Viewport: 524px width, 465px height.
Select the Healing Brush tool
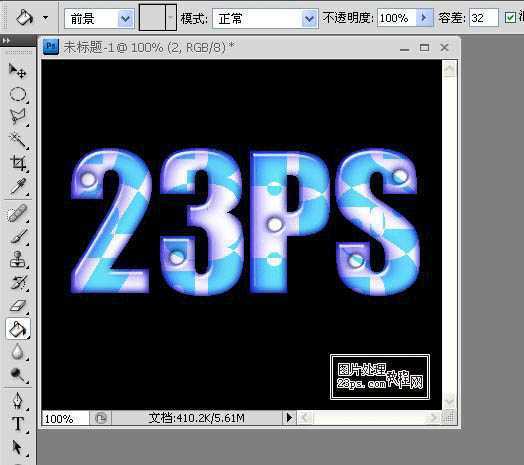click(x=17, y=213)
